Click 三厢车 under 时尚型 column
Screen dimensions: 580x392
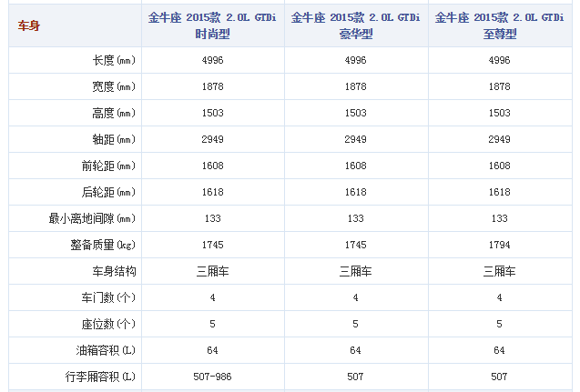tap(212, 272)
